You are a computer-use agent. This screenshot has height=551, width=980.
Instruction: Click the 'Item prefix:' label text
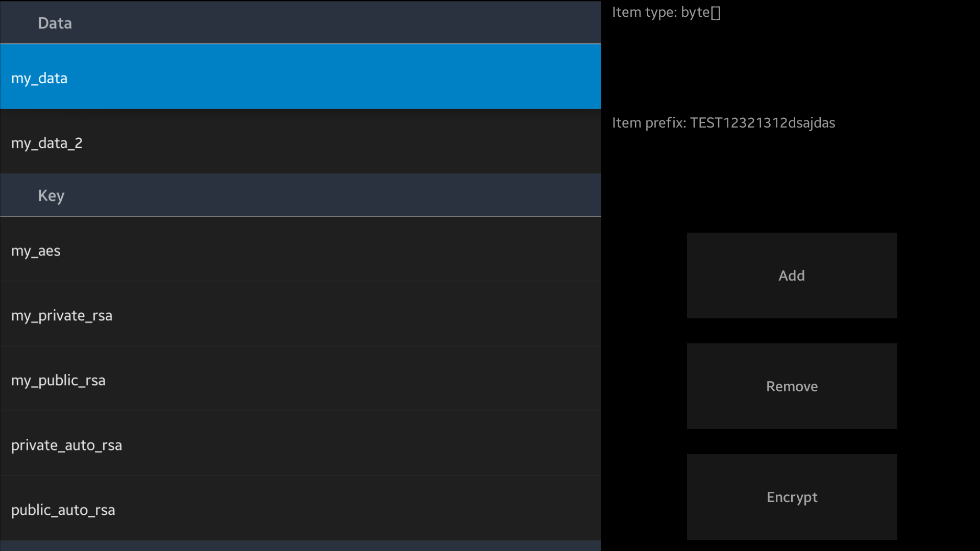649,123
